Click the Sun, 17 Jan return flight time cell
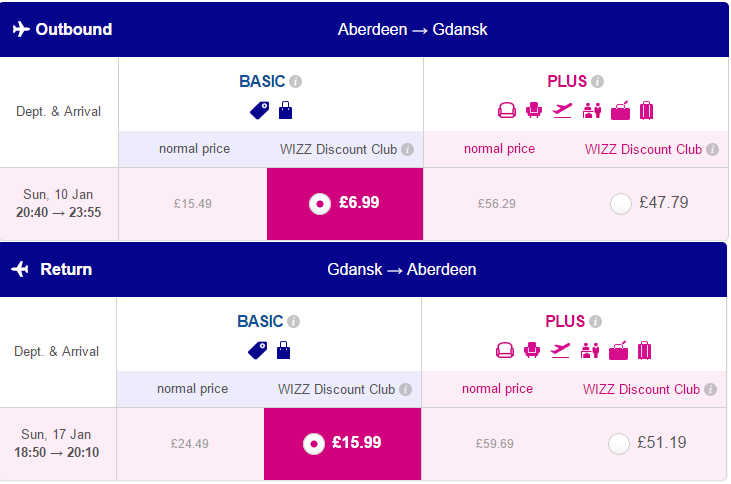731x484 pixels. pos(59,442)
